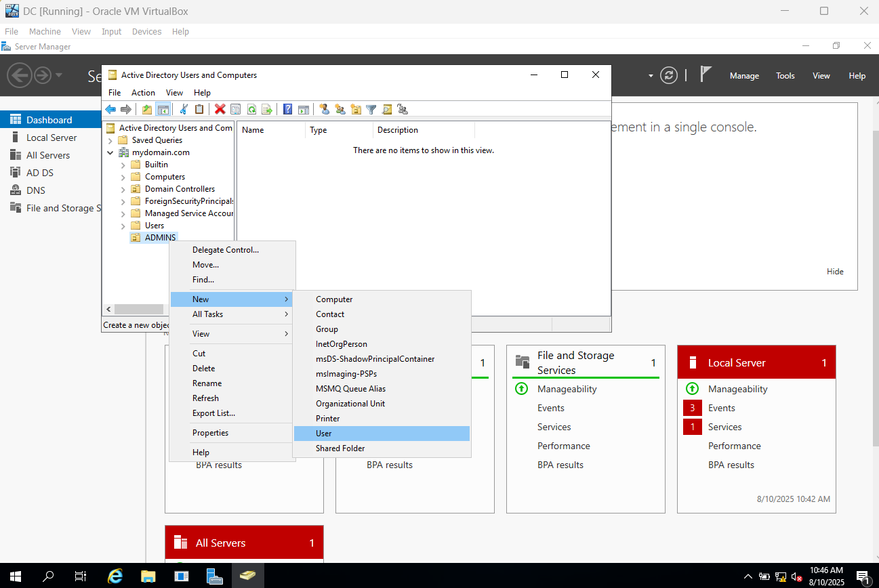Screen dimensions: 879x588
Task: Open Internet Explorer from the taskbar
Action: [115, 576]
